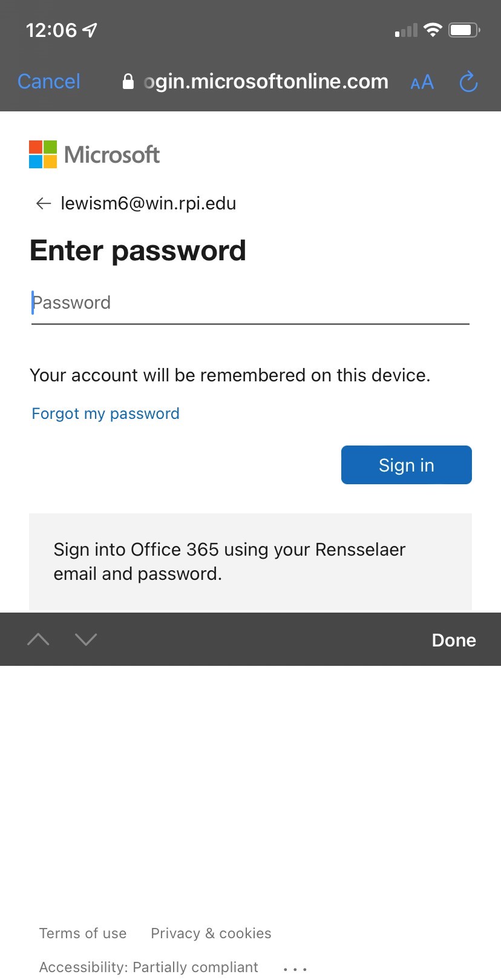Reload the page with the refresh icon

[468, 82]
